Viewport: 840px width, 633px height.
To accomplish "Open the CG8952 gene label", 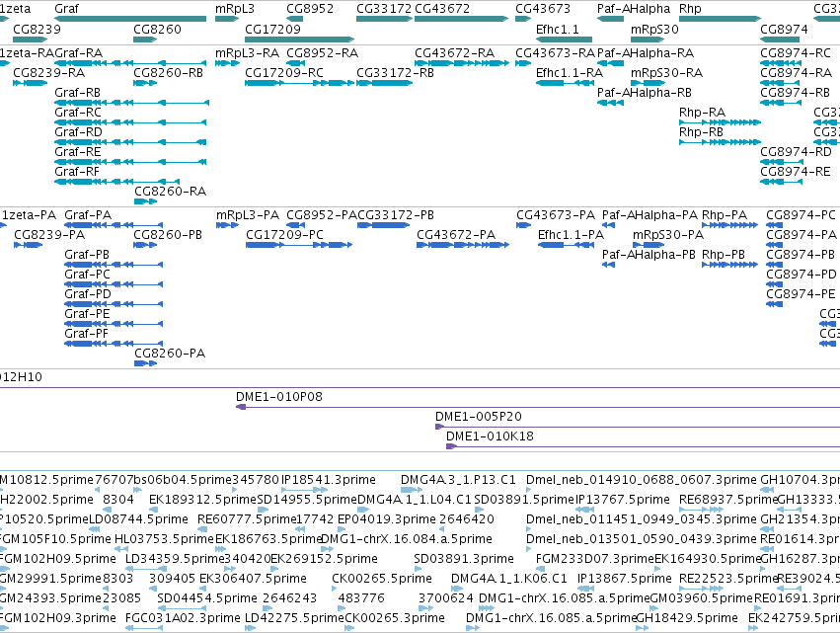I will pyautogui.click(x=310, y=9).
